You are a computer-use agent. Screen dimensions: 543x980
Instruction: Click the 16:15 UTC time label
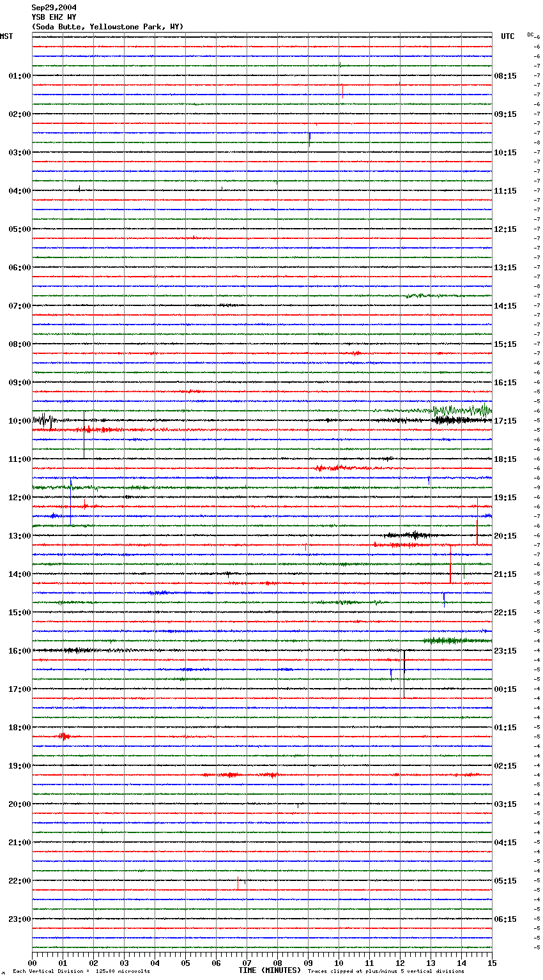(x=505, y=383)
